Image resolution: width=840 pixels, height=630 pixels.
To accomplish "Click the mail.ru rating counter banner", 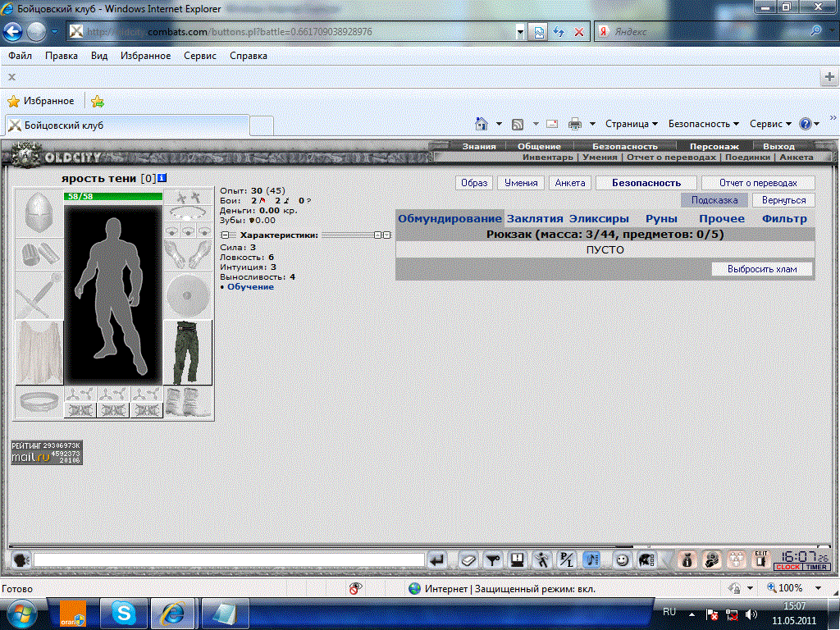I will (x=47, y=453).
